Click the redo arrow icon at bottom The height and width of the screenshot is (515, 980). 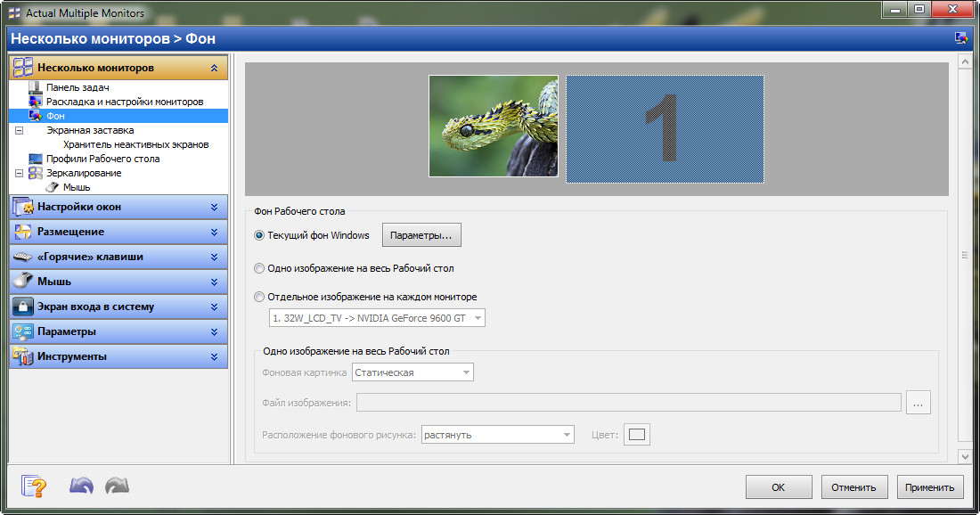117,486
